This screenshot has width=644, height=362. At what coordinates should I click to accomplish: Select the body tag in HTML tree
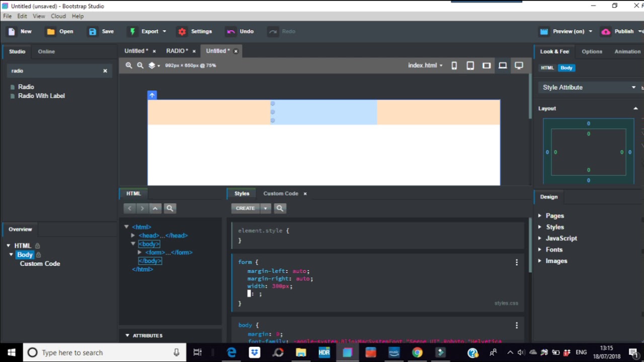point(149,244)
